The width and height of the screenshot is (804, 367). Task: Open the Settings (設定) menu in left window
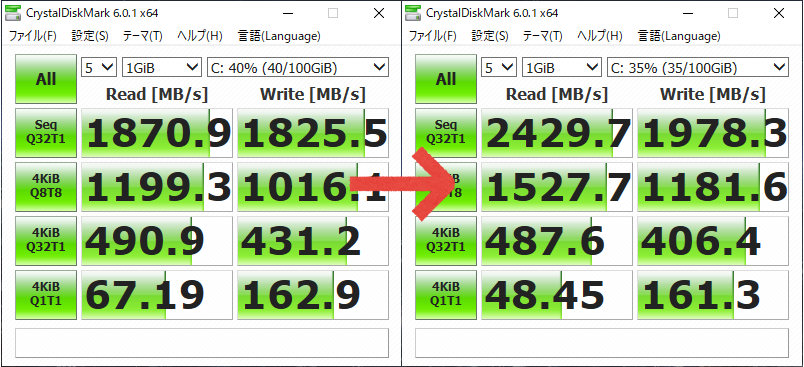pyautogui.click(x=90, y=36)
